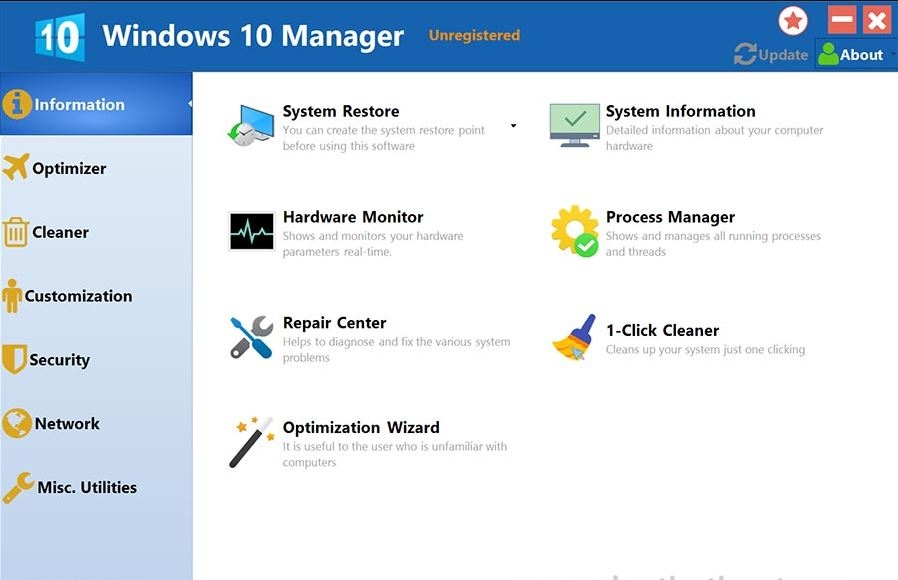Click 'Detailed information about your computer hardware'

714,138
